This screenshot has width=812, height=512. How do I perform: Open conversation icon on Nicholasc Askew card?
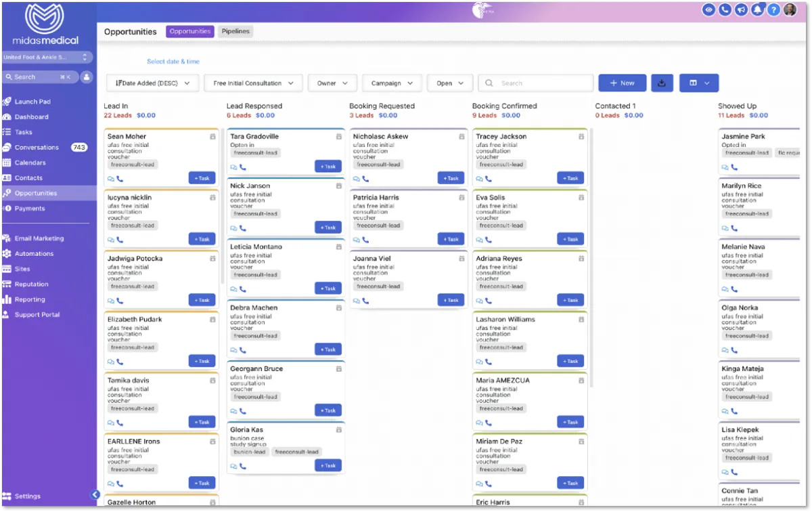[357, 179]
